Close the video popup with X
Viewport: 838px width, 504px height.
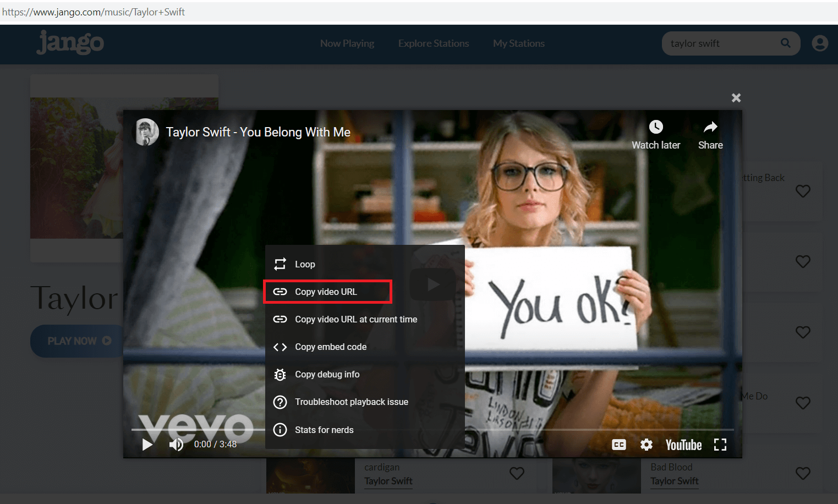736,98
